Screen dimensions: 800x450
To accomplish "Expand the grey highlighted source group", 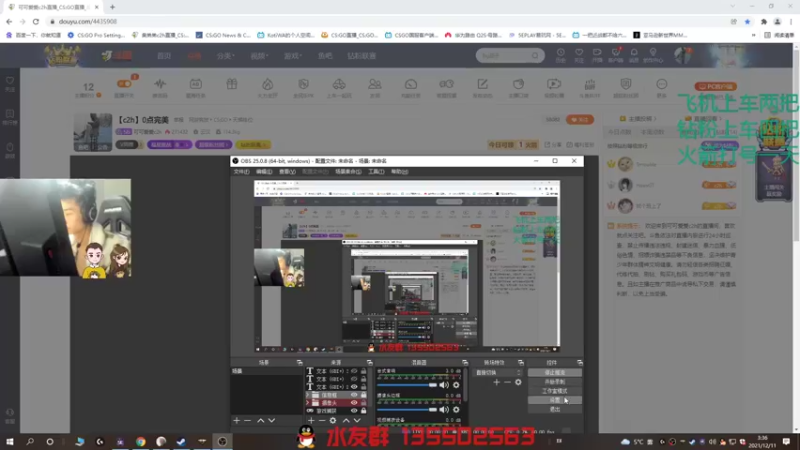I will [x=308, y=395].
